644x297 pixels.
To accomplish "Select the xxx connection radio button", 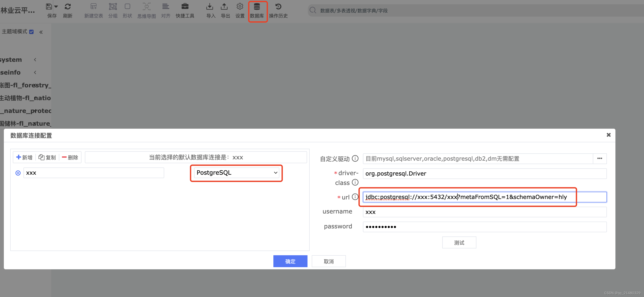I will (18, 173).
